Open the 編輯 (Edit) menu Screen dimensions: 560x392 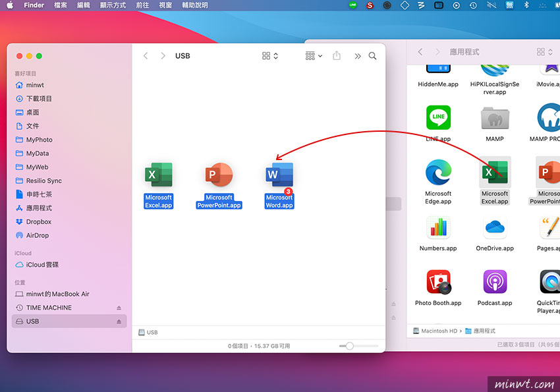(x=83, y=5)
